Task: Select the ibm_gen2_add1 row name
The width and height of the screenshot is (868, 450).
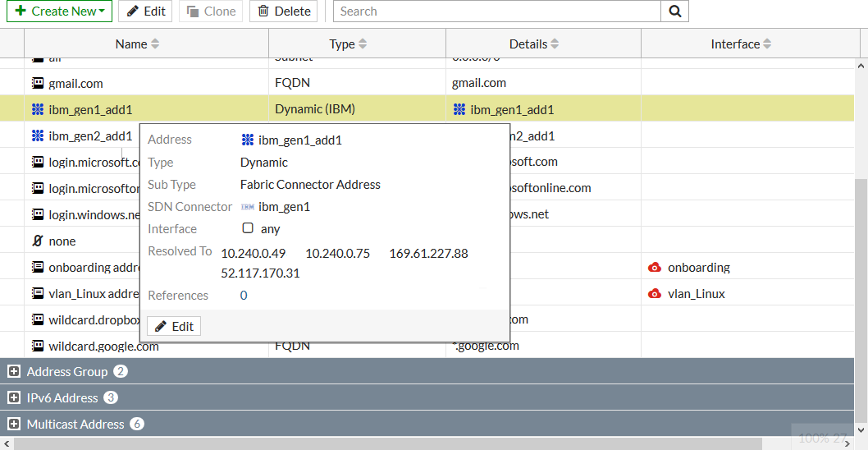Action: [x=91, y=135]
